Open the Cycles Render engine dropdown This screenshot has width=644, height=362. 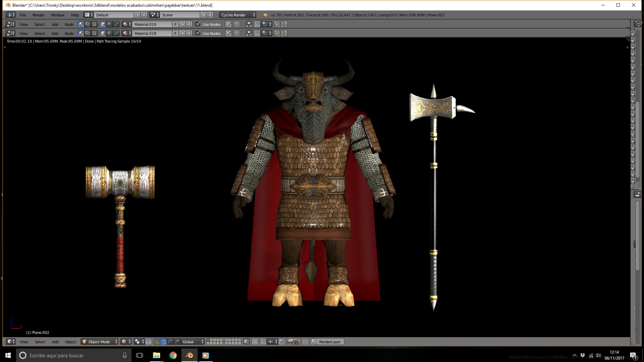pyautogui.click(x=237, y=15)
